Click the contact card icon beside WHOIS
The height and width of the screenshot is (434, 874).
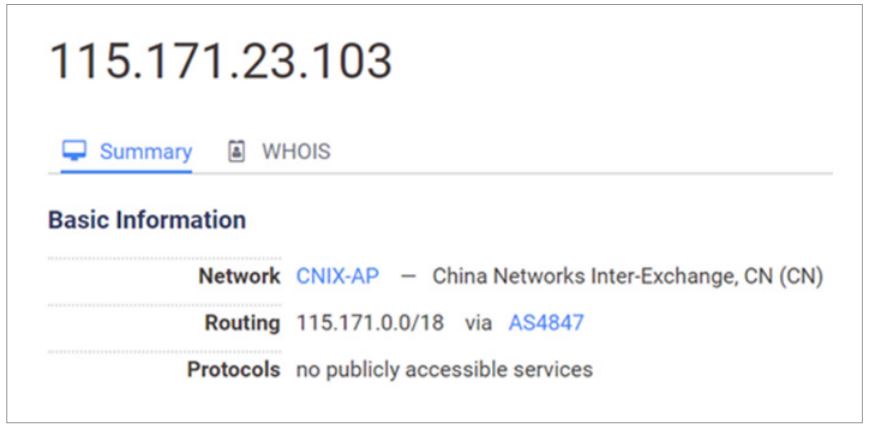click(237, 151)
